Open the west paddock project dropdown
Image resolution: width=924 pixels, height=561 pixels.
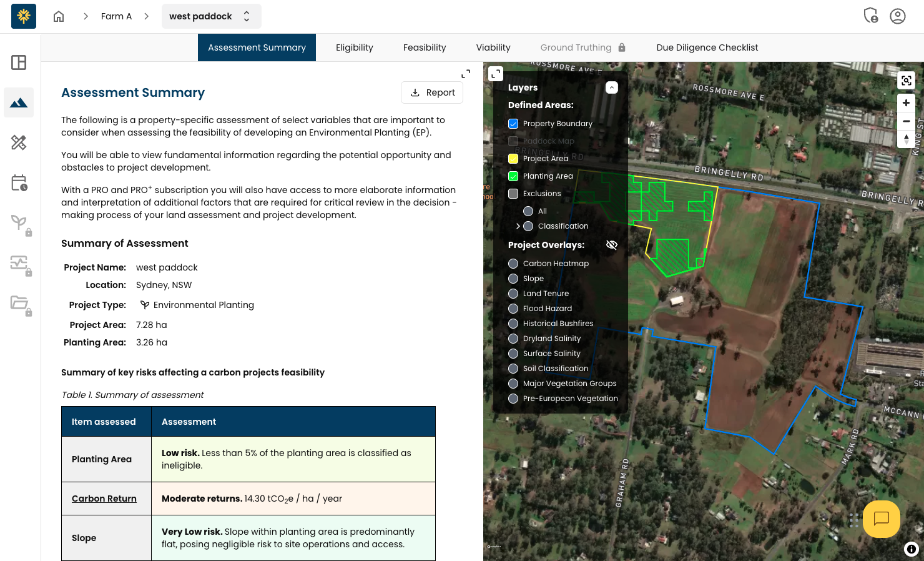(x=211, y=16)
